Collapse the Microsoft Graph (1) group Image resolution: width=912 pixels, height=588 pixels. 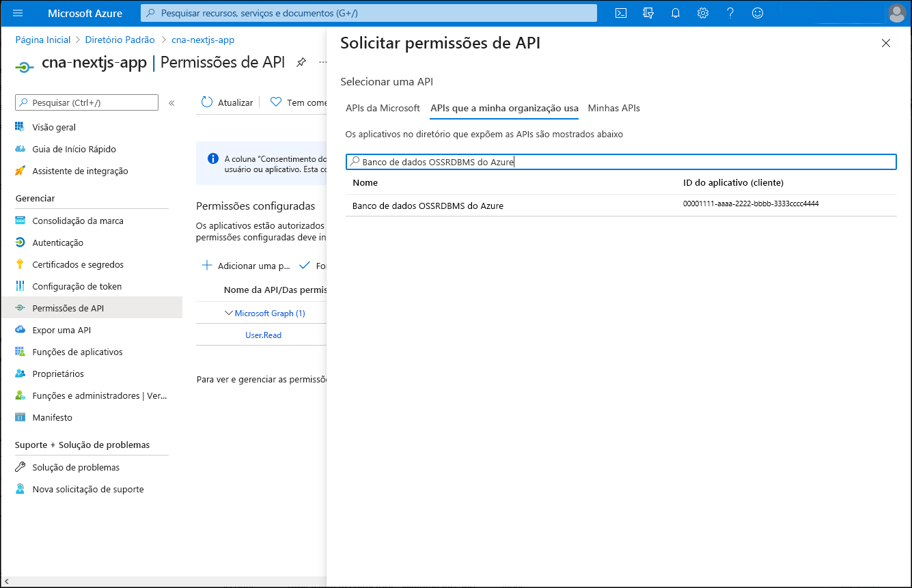click(x=229, y=313)
